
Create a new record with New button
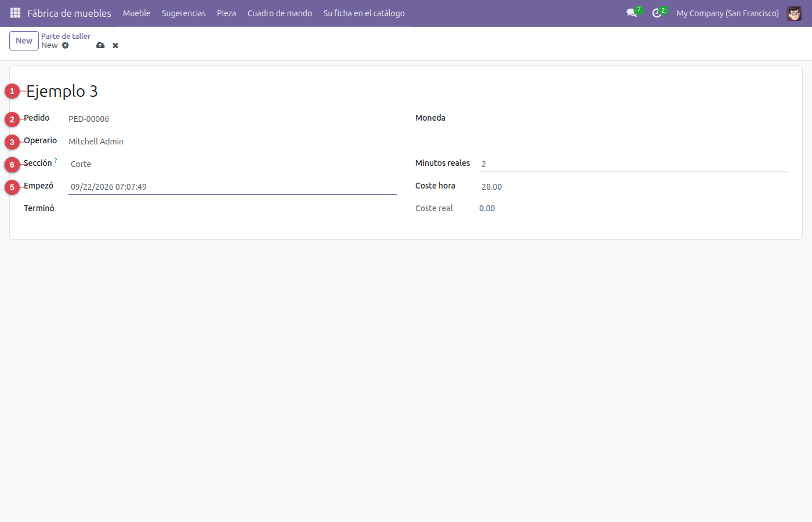coord(24,41)
